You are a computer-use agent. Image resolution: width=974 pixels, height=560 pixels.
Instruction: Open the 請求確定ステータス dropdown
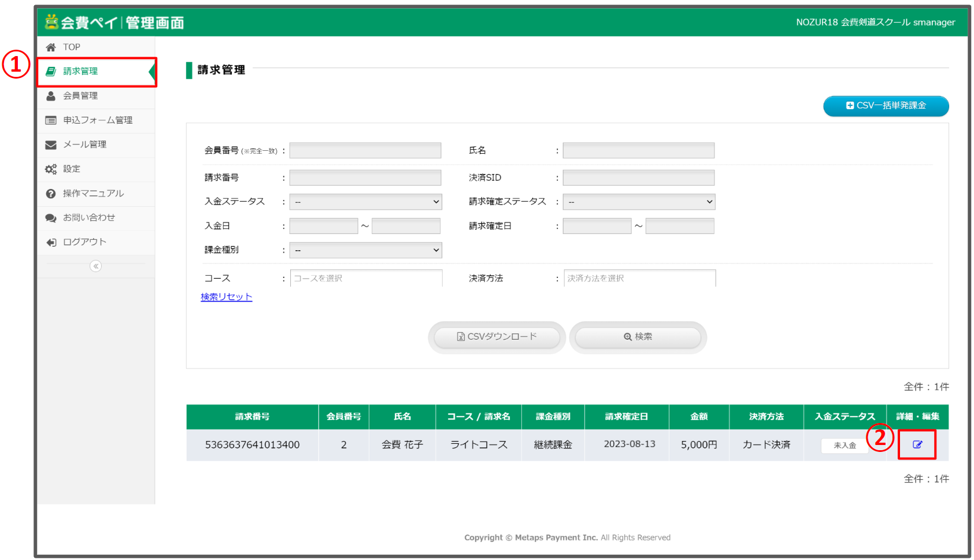click(639, 201)
